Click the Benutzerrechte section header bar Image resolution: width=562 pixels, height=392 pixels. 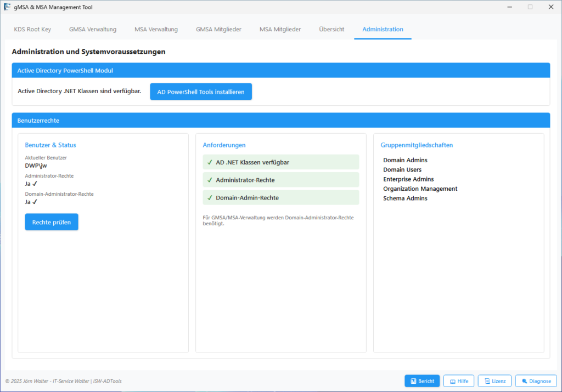point(281,120)
